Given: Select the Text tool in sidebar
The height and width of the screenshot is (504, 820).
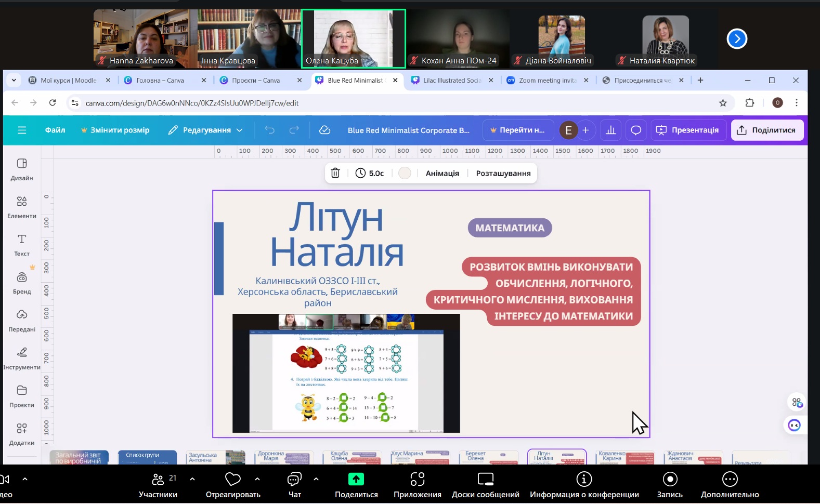Looking at the screenshot, I should click(22, 244).
